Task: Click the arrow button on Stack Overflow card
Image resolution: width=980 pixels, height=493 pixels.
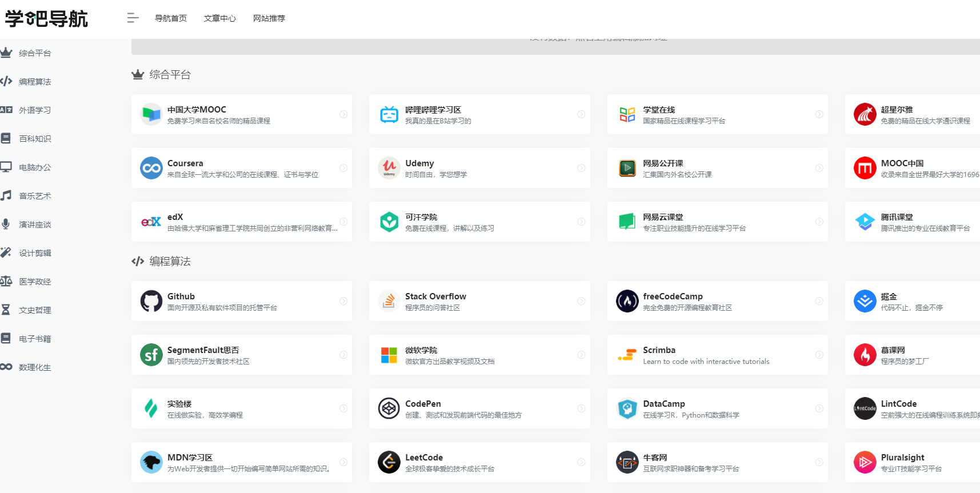Action: tap(581, 301)
